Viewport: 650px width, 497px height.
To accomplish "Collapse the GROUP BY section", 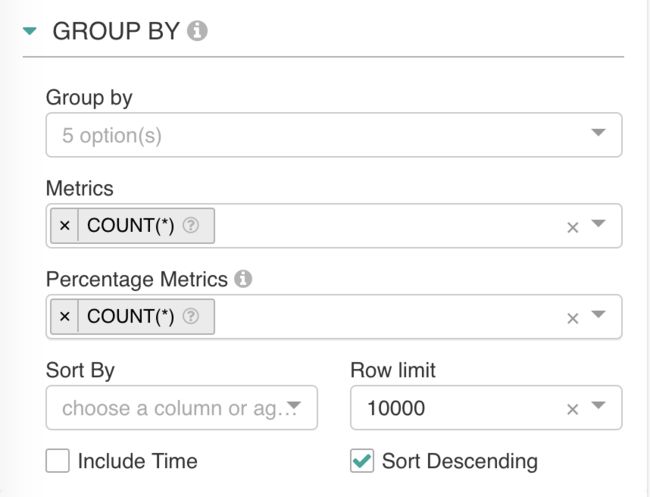I will point(30,31).
